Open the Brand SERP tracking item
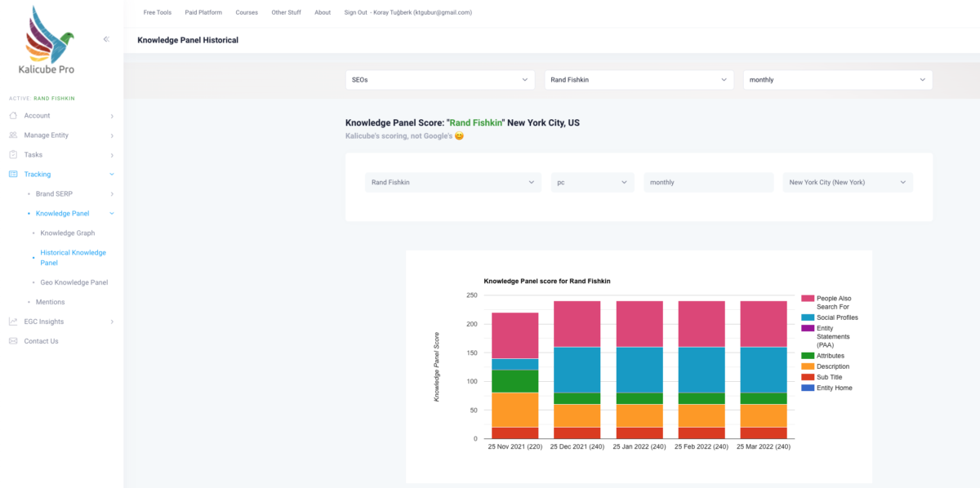The image size is (980, 488). point(55,194)
